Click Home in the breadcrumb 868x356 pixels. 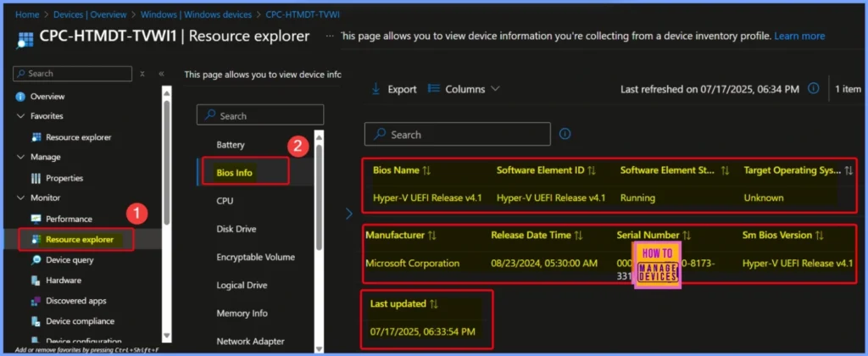pos(27,15)
